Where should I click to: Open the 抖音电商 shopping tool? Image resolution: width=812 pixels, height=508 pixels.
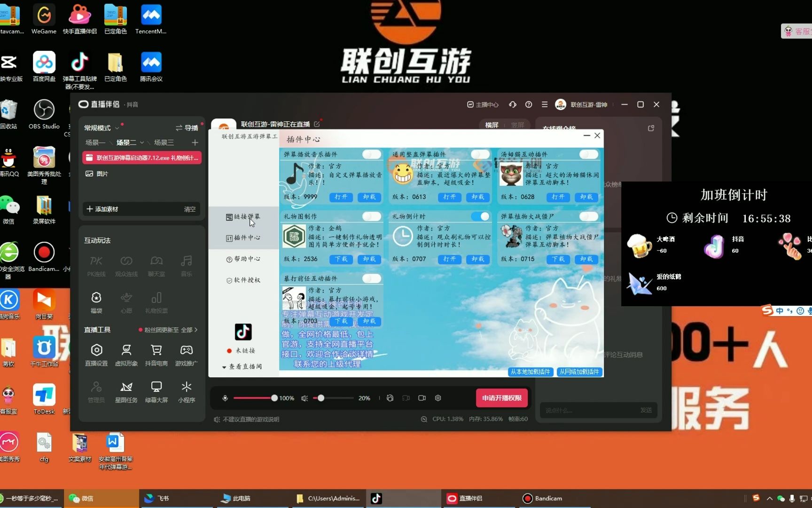pyautogui.click(x=156, y=354)
